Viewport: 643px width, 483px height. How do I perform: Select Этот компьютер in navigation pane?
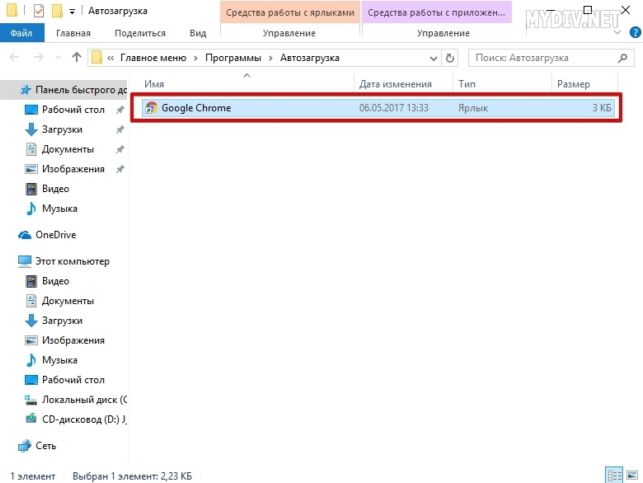(72, 261)
